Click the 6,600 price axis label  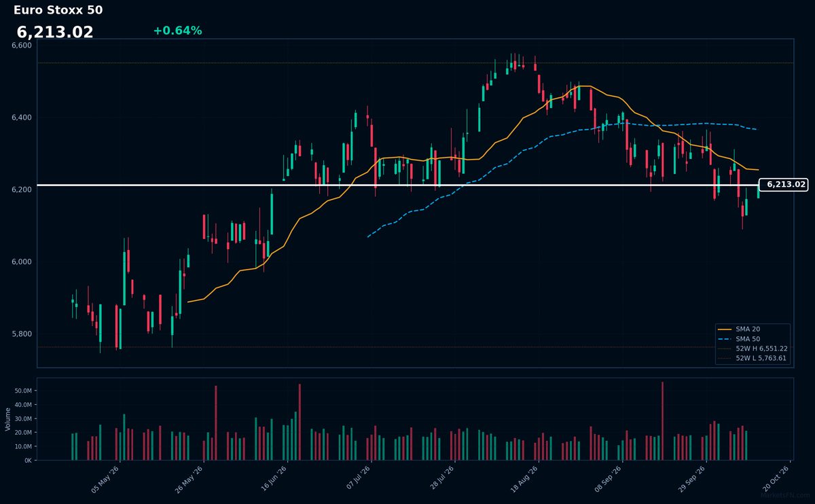click(22, 46)
